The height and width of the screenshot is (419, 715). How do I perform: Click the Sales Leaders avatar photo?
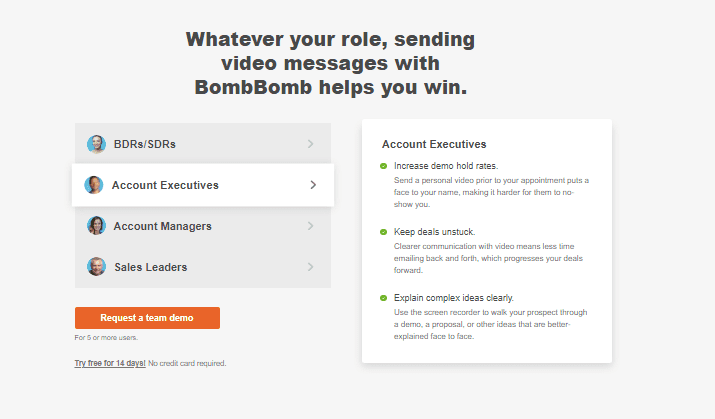point(96,267)
